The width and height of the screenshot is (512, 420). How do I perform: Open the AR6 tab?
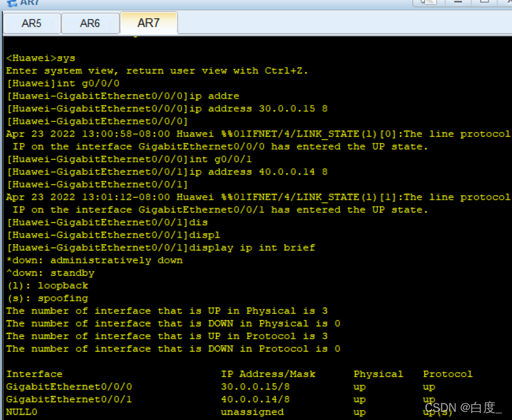pos(90,23)
